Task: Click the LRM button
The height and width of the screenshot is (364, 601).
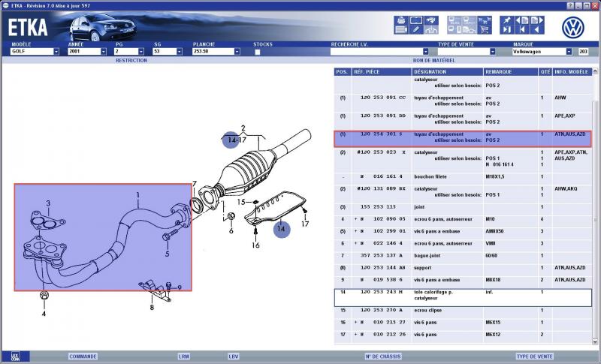Action: click(184, 356)
